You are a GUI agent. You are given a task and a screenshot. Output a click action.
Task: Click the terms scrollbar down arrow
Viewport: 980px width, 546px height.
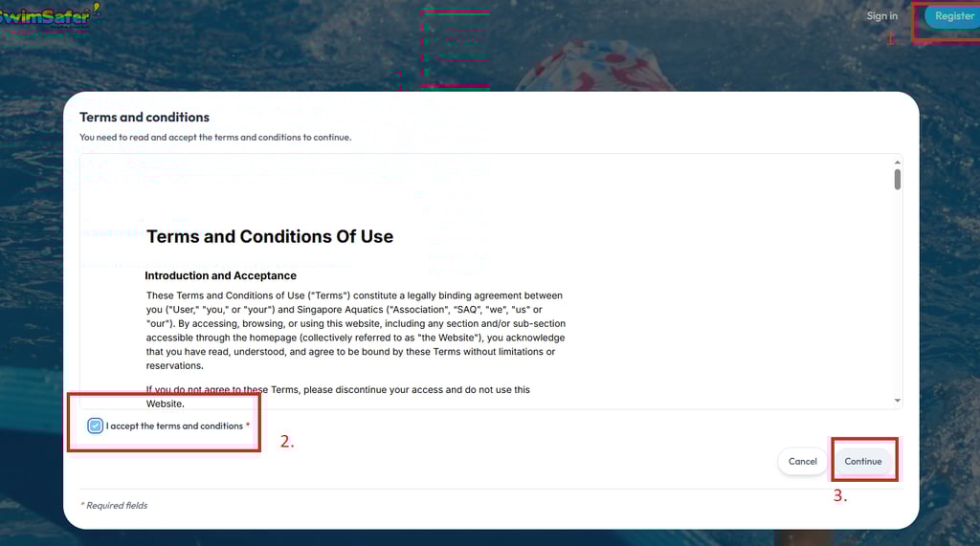pos(898,401)
